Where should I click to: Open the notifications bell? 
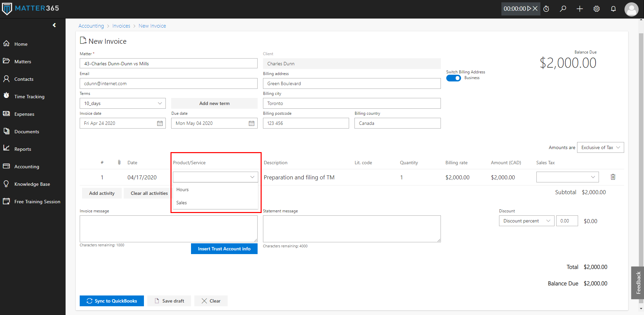613,9
